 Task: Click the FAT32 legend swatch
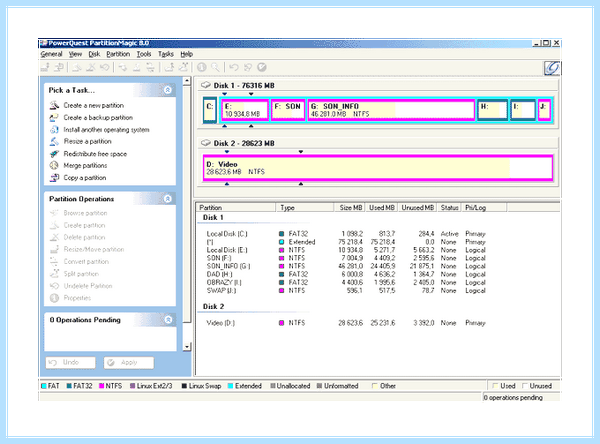pos(69,386)
